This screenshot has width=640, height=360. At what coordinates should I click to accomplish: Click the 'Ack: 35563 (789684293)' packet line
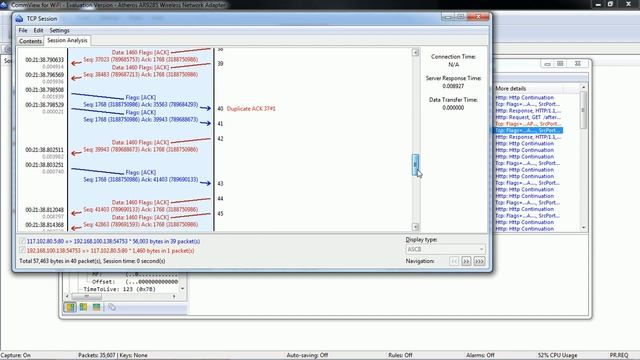click(x=141, y=105)
